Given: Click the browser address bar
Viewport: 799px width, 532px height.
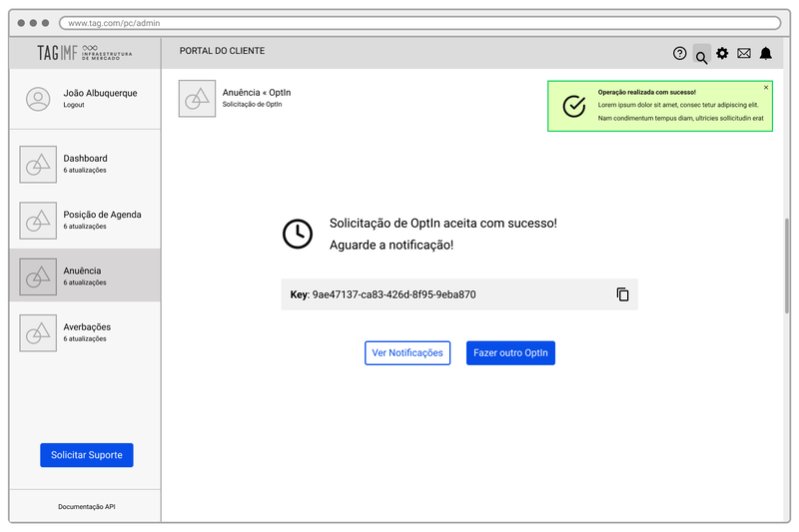Looking at the screenshot, I should coord(419,23).
